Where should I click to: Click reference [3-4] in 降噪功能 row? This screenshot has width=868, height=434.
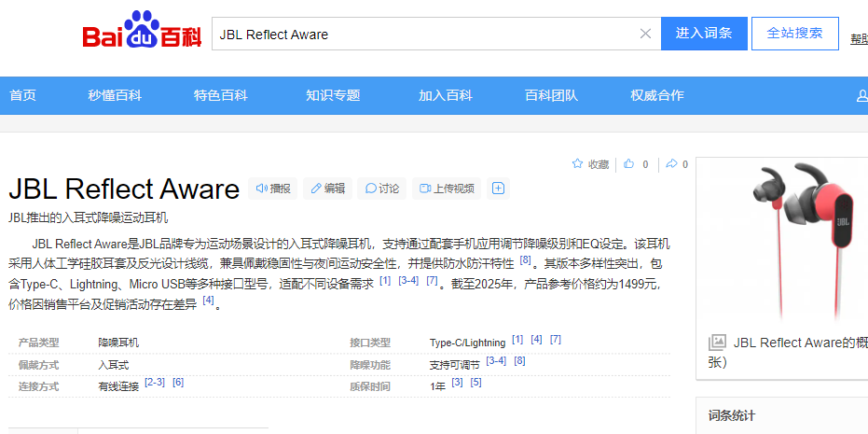(496, 361)
